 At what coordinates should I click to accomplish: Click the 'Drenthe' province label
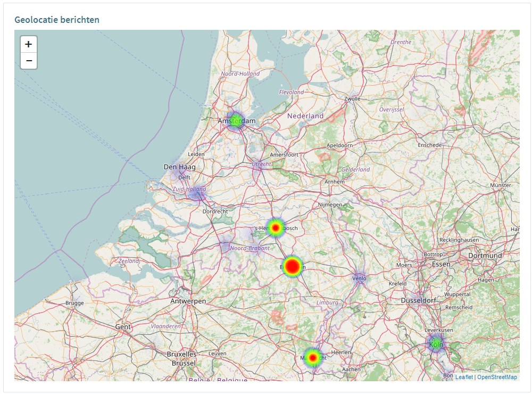[401, 42]
